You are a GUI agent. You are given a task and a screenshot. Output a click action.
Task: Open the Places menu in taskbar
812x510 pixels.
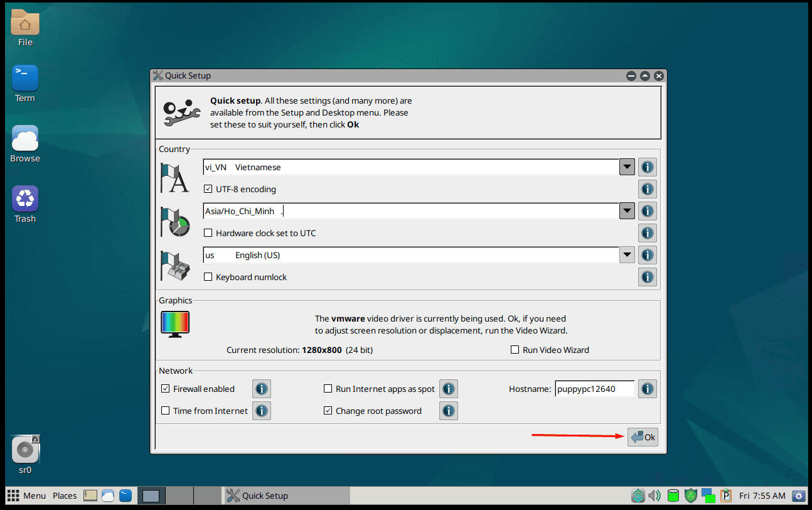point(65,496)
